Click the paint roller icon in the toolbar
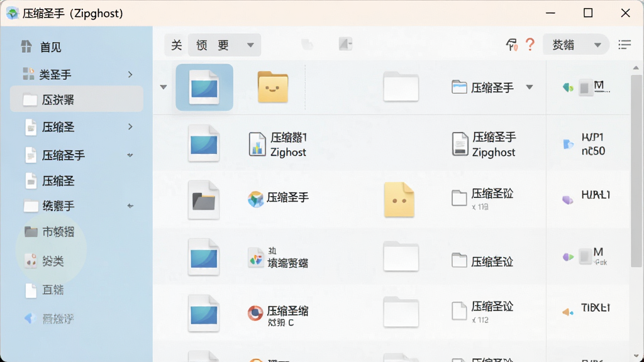644x362 pixels. pyautogui.click(x=512, y=45)
